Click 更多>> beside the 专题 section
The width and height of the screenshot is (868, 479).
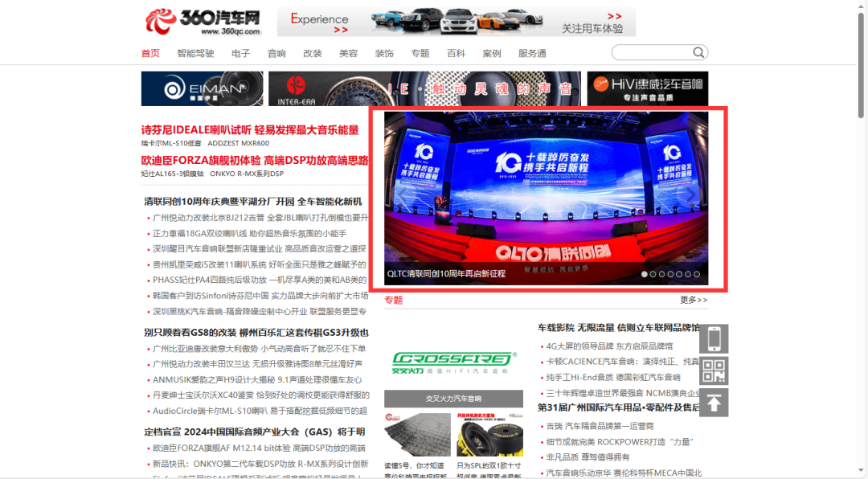pos(694,300)
